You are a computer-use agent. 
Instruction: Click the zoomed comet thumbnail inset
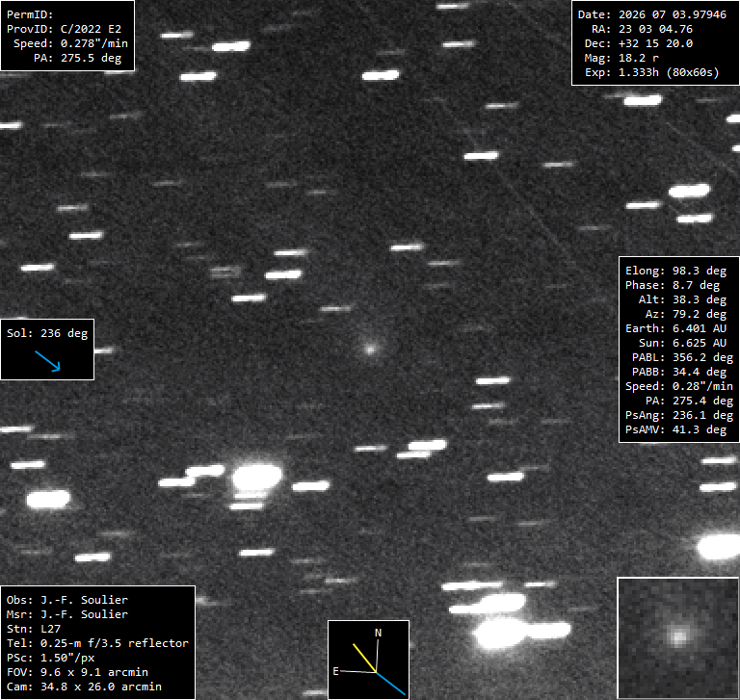tap(678, 637)
